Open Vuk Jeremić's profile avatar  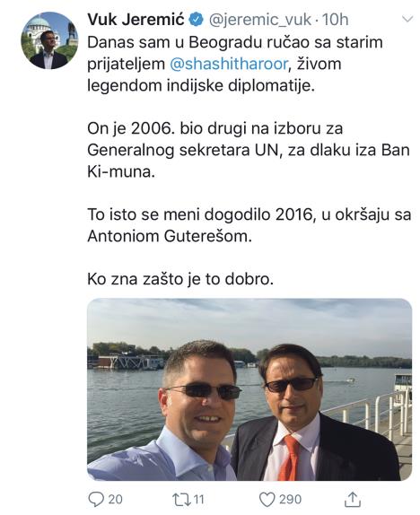coord(49,40)
